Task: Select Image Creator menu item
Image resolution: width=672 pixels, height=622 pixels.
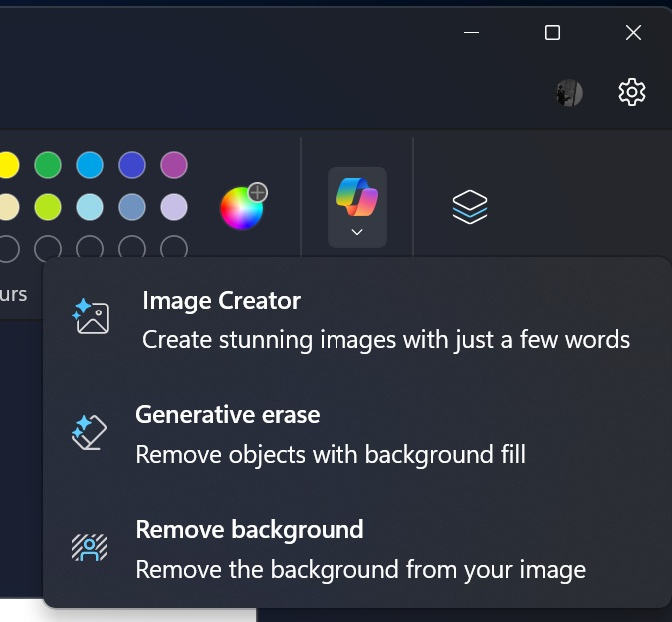Action: tap(357, 319)
